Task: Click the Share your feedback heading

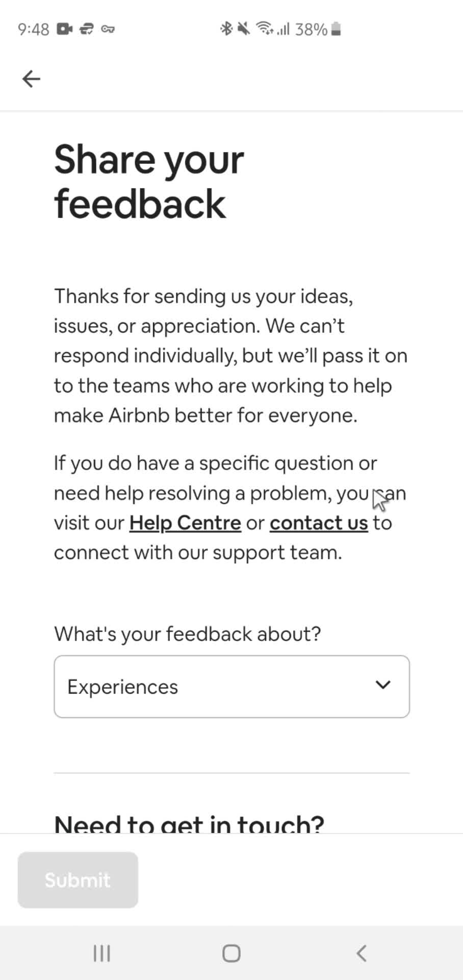Action: coord(149,181)
